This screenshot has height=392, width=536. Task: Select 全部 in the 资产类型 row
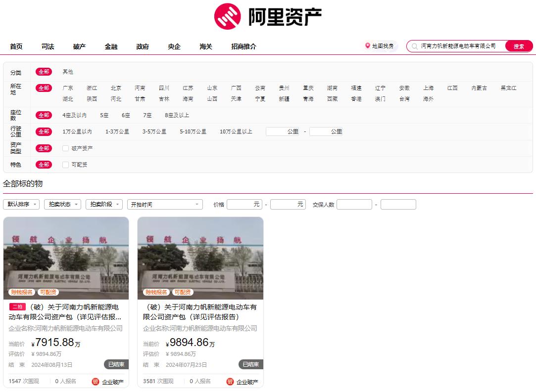pos(44,148)
